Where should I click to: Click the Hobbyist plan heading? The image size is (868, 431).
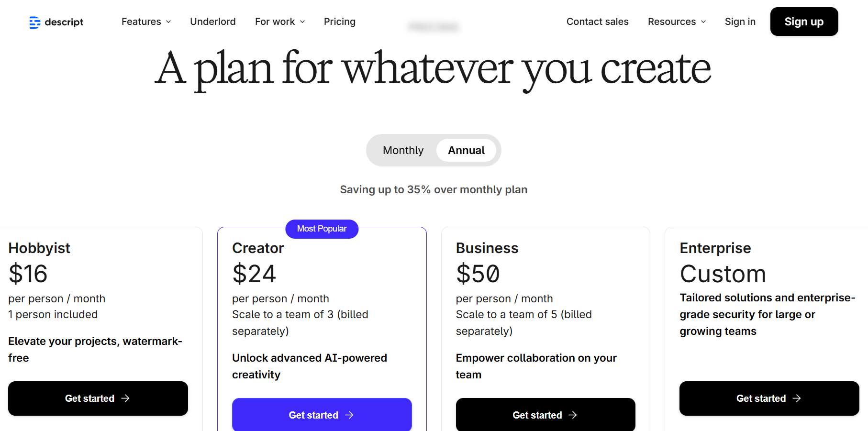[x=39, y=248]
